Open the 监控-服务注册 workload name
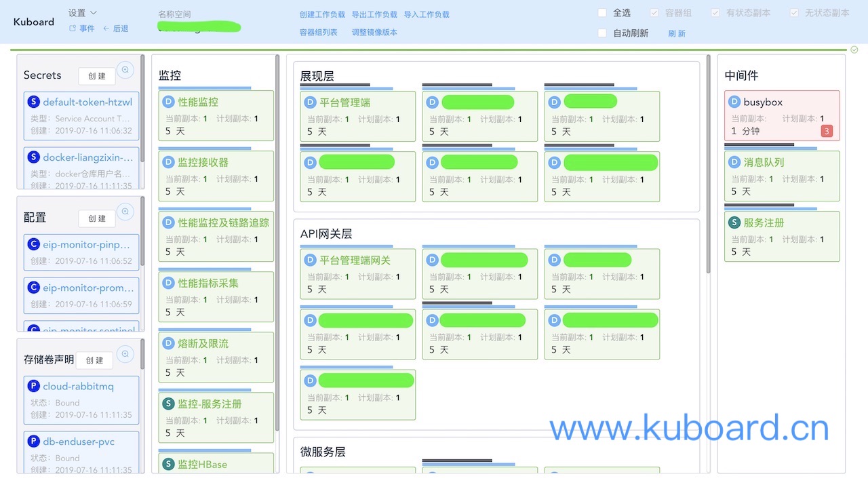The width and height of the screenshot is (868, 487). [210, 404]
